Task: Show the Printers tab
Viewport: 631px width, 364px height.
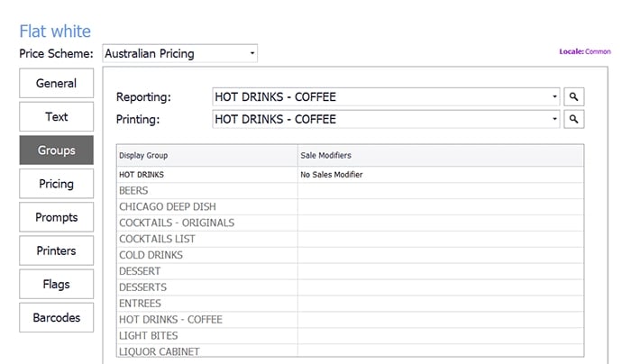Action: (x=56, y=250)
